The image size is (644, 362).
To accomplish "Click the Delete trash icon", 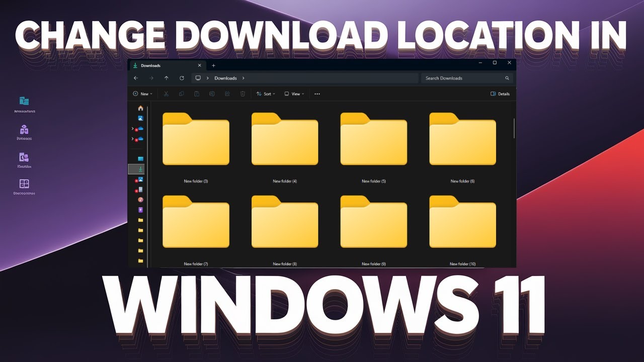I will [x=243, y=94].
